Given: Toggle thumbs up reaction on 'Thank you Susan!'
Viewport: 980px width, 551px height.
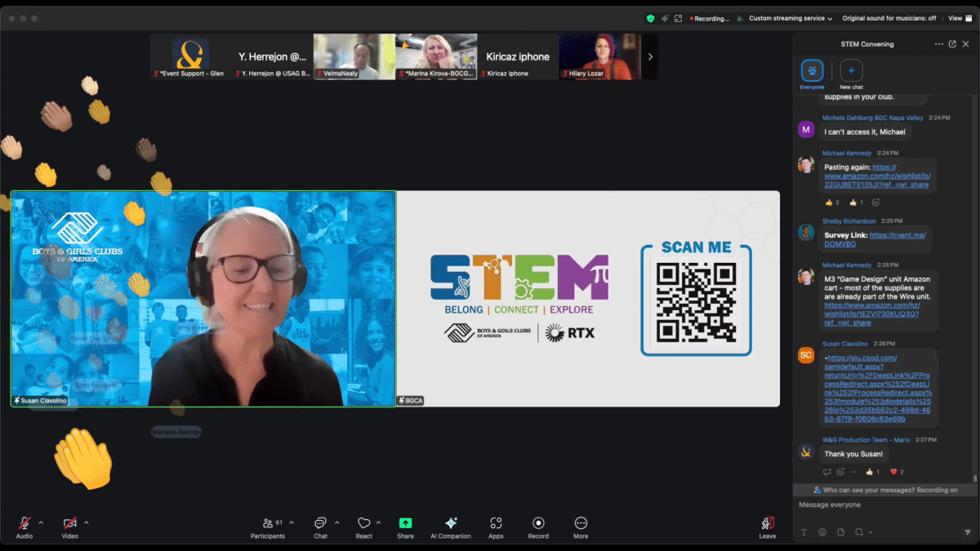Looking at the screenshot, I should (872, 472).
